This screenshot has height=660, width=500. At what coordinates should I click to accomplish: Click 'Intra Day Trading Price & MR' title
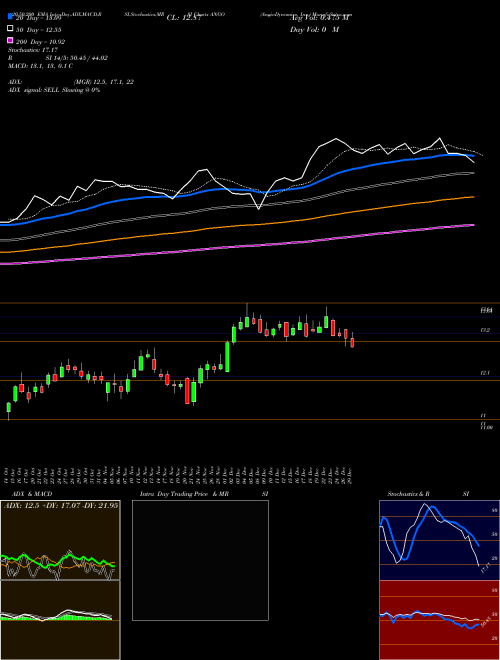pyautogui.click(x=184, y=494)
